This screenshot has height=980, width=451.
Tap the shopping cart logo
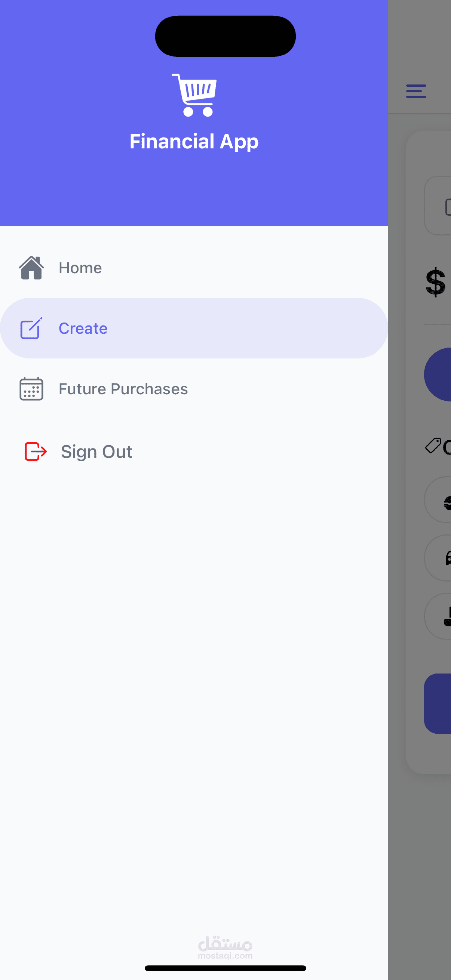point(194,95)
